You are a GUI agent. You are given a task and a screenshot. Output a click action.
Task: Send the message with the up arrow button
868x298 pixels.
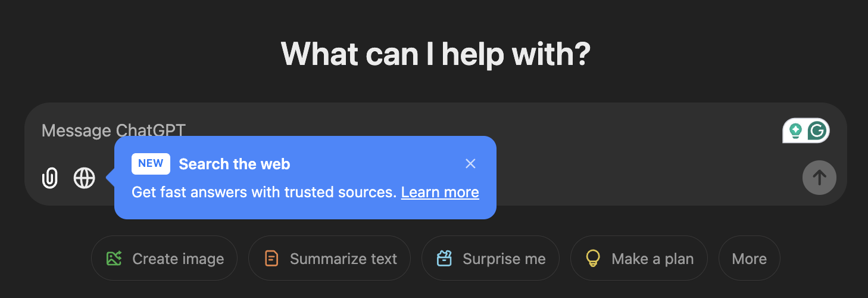pos(819,177)
